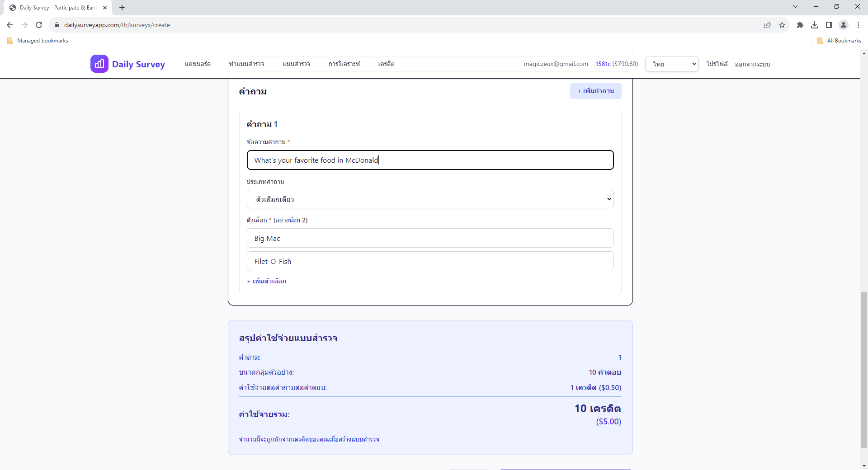The width and height of the screenshot is (868, 470).
Task: Click the Big Mac option field
Action: (430, 238)
